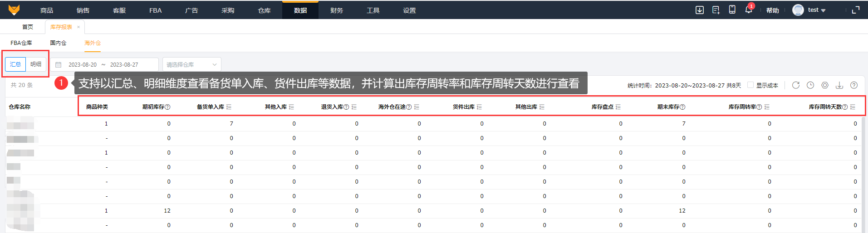Open the FBA menu
Screen dimensions: 868x233
(156, 10)
